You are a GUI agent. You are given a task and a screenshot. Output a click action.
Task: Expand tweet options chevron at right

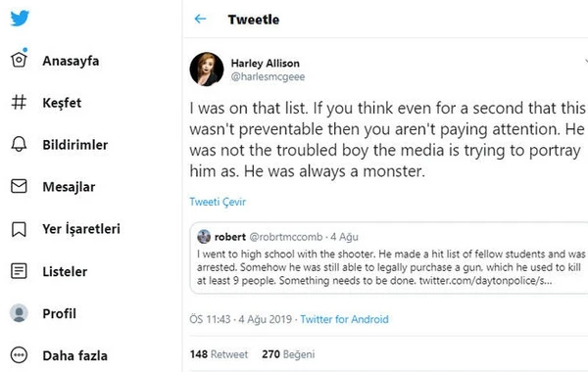tap(586, 61)
